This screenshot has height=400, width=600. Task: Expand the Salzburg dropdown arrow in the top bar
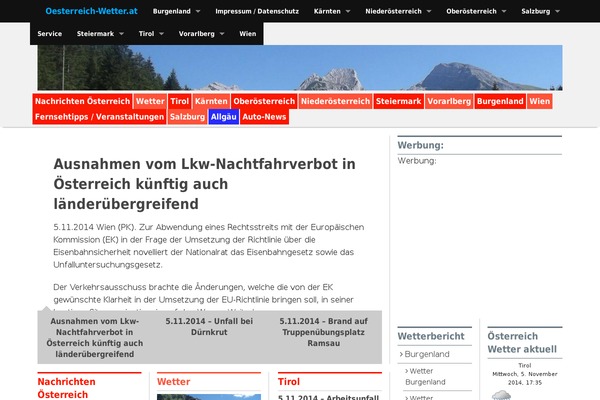click(557, 11)
